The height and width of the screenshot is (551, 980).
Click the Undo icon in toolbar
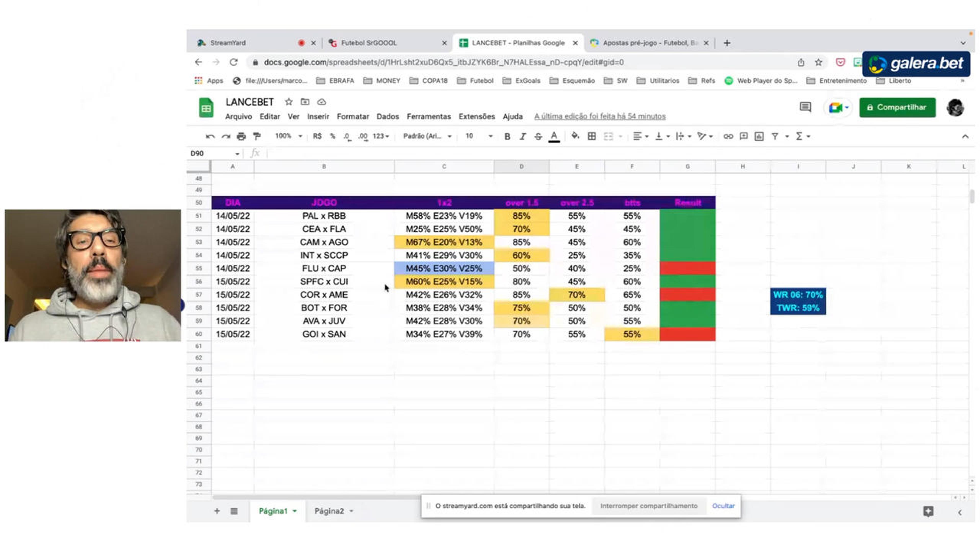[x=210, y=136]
